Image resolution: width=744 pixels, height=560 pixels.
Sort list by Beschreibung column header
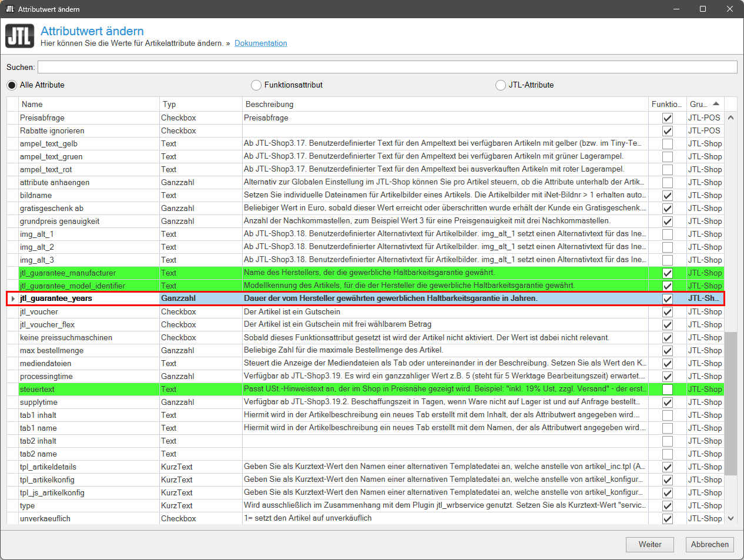(x=445, y=104)
